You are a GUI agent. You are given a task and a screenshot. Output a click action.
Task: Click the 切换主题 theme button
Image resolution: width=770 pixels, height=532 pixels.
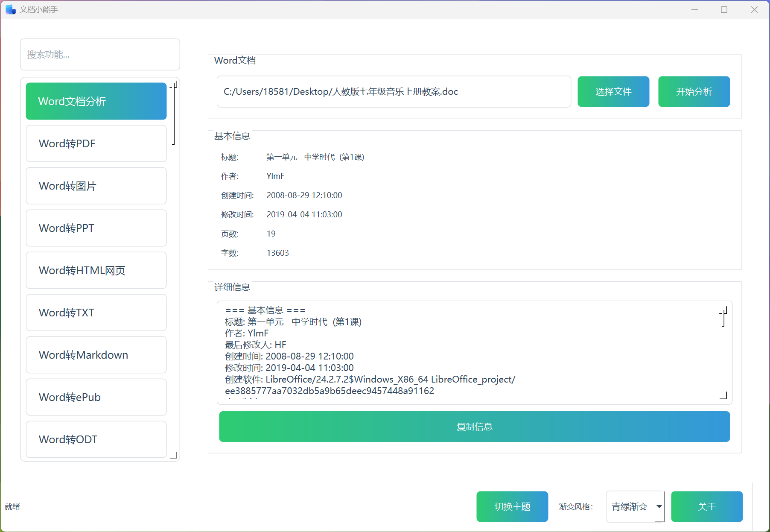click(x=512, y=506)
